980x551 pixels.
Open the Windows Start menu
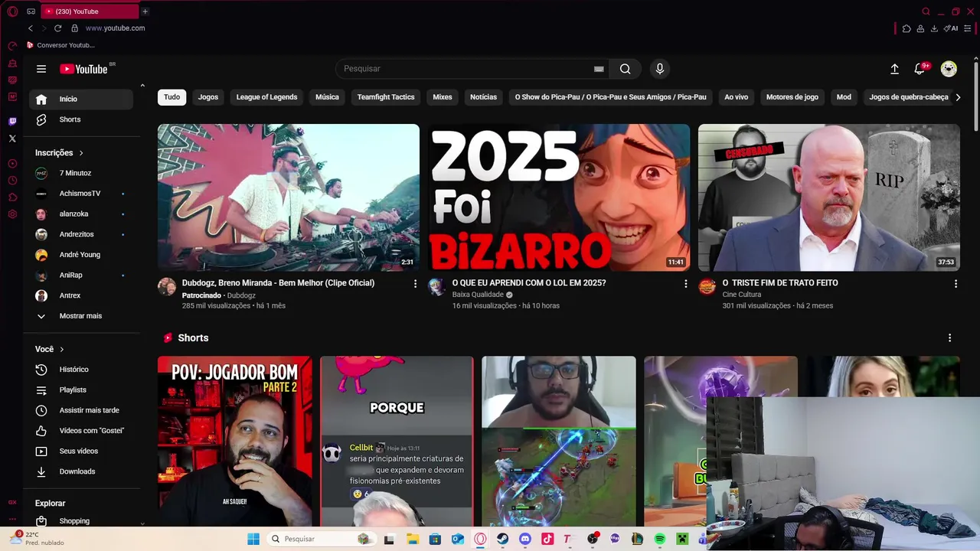click(253, 539)
